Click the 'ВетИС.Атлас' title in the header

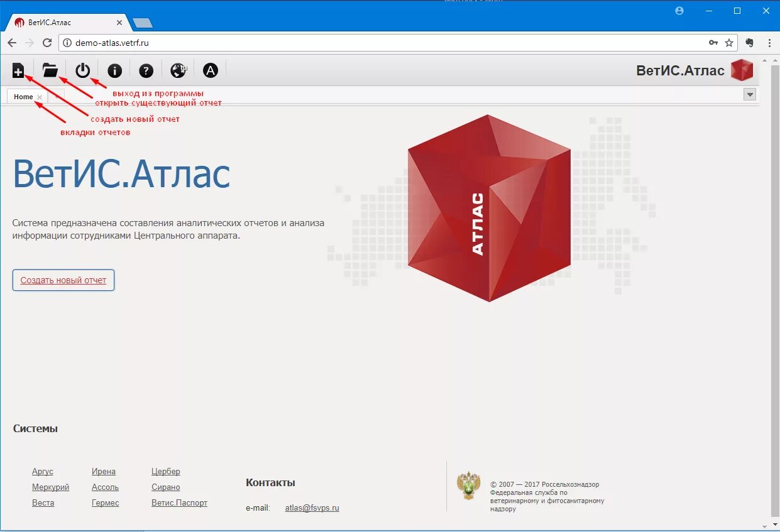coord(681,70)
